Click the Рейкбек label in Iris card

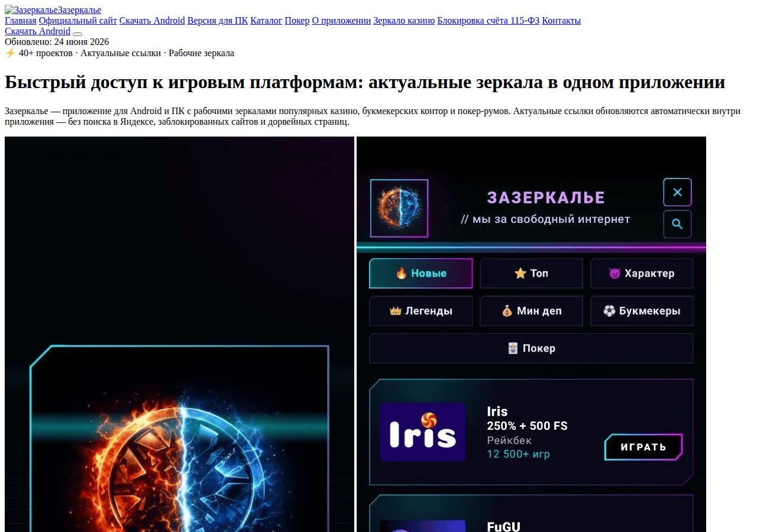pos(509,440)
